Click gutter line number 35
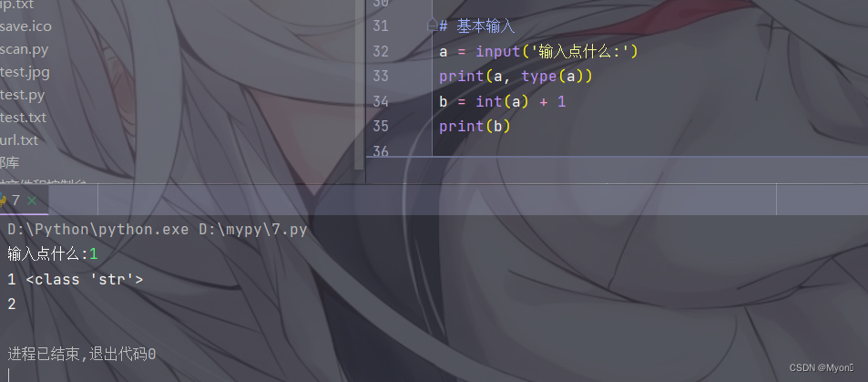 (381, 127)
